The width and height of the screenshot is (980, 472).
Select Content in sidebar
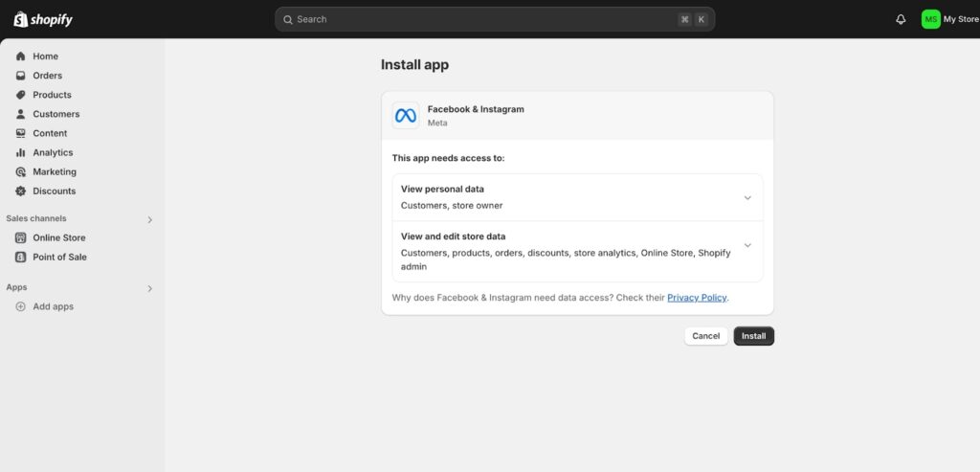pos(50,133)
